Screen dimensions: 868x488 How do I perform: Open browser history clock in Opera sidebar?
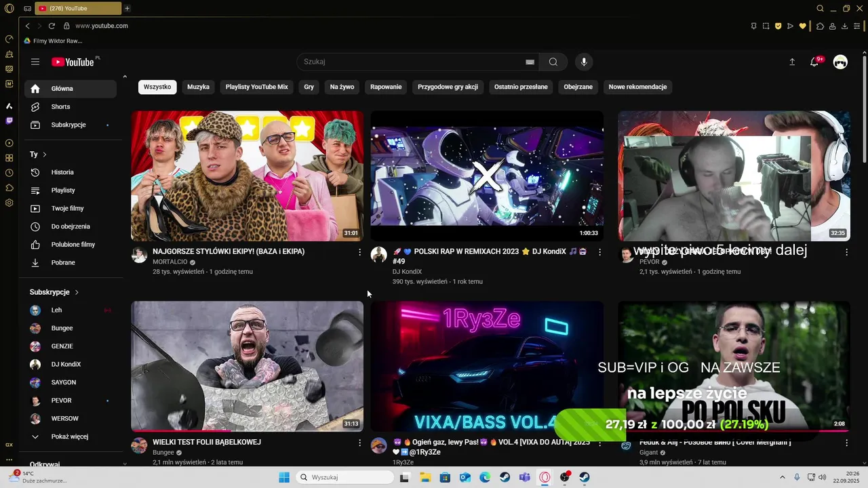(9, 173)
